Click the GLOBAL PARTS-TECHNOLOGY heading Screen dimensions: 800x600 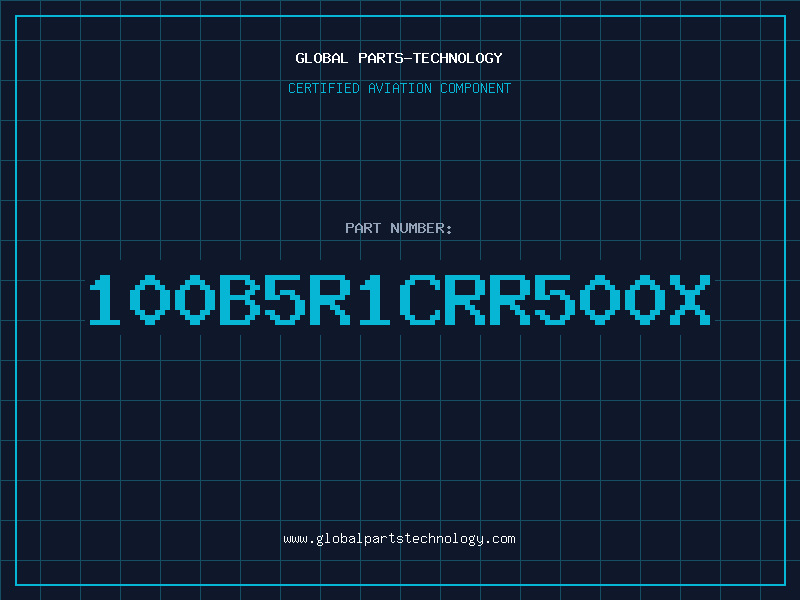coord(399,58)
